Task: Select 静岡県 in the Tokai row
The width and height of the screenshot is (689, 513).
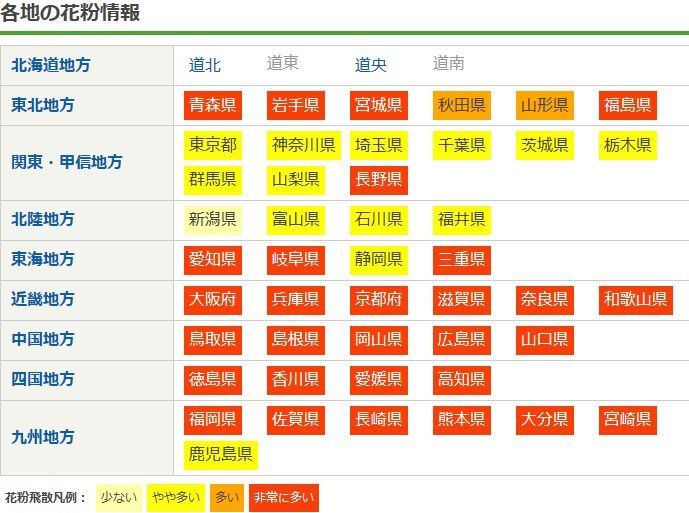Action: [x=379, y=259]
